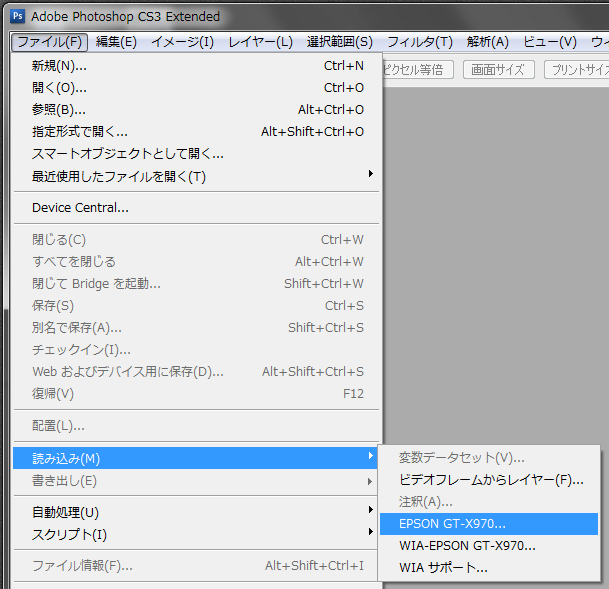Choose WIA サポート... entry
This screenshot has height=589, width=609.
pos(489,568)
